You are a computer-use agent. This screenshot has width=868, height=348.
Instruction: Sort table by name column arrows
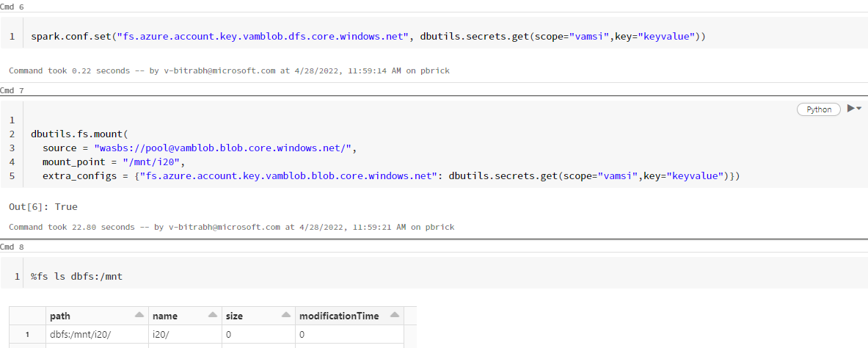pos(213,315)
